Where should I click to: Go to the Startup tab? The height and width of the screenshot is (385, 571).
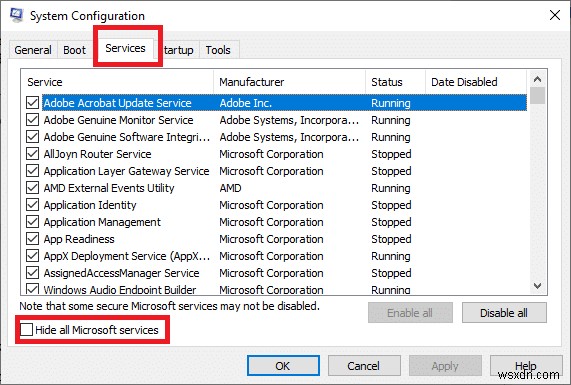(x=178, y=50)
